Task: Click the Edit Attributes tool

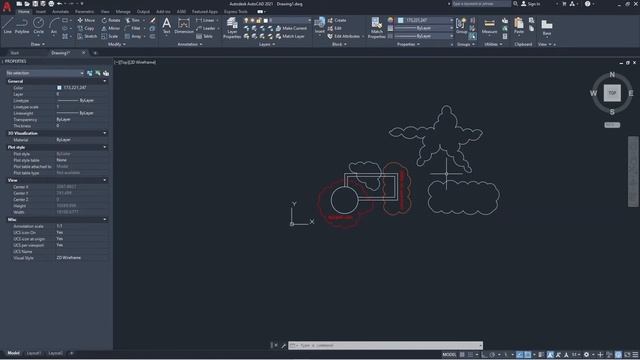Action: pyautogui.click(x=343, y=36)
